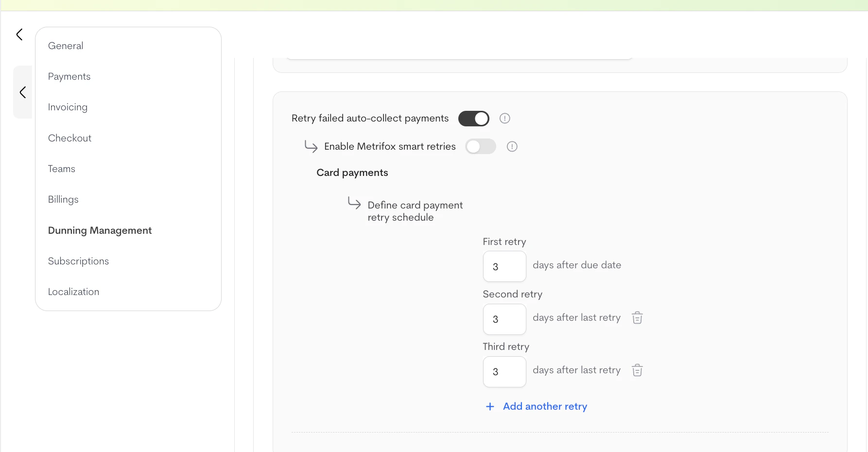The height and width of the screenshot is (452, 868).
Task: Click the First retry days input
Action: click(x=504, y=266)
